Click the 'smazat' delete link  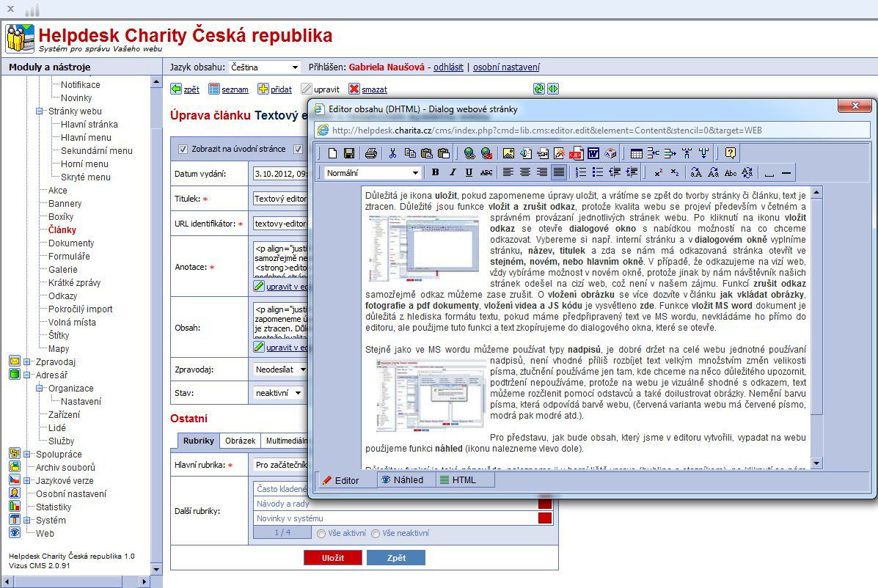click(x=374, y=89)
